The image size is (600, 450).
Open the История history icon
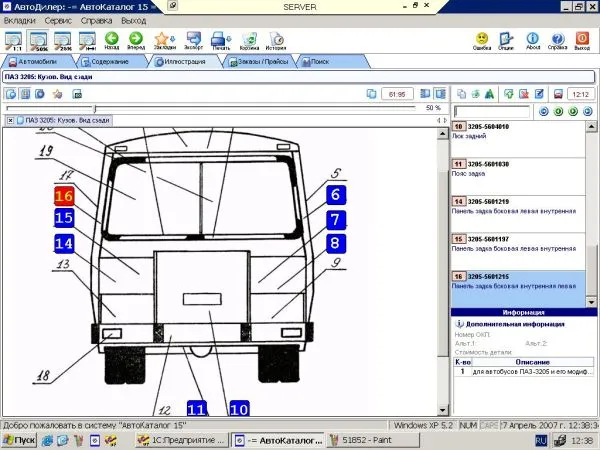(x=276, y=41)
